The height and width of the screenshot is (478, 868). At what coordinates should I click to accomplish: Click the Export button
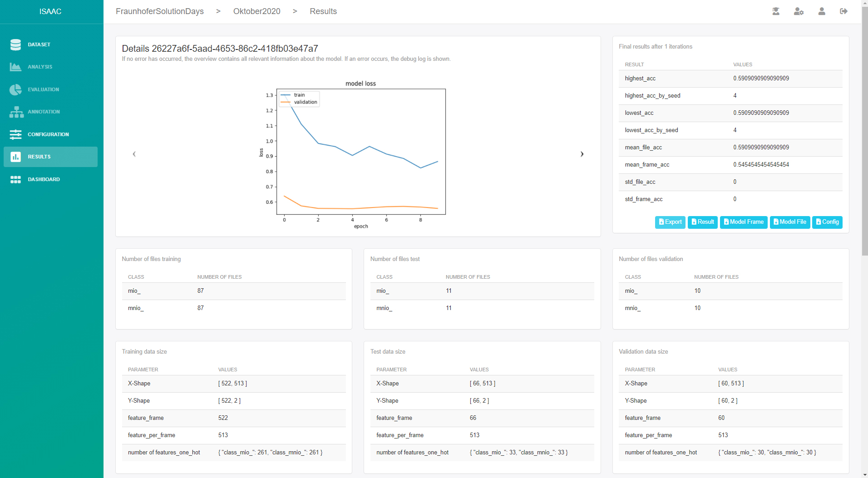click(670, 222)
